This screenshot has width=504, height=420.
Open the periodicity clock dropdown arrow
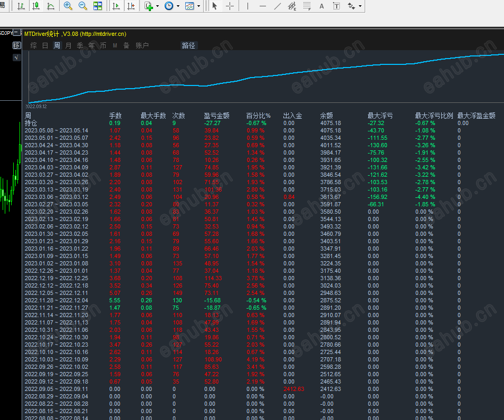[x=178, y=6]
